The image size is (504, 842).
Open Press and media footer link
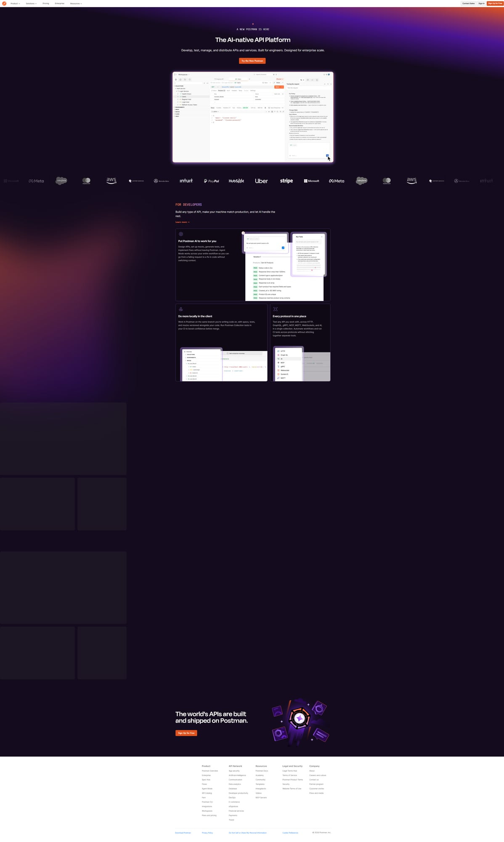point(316,793)
